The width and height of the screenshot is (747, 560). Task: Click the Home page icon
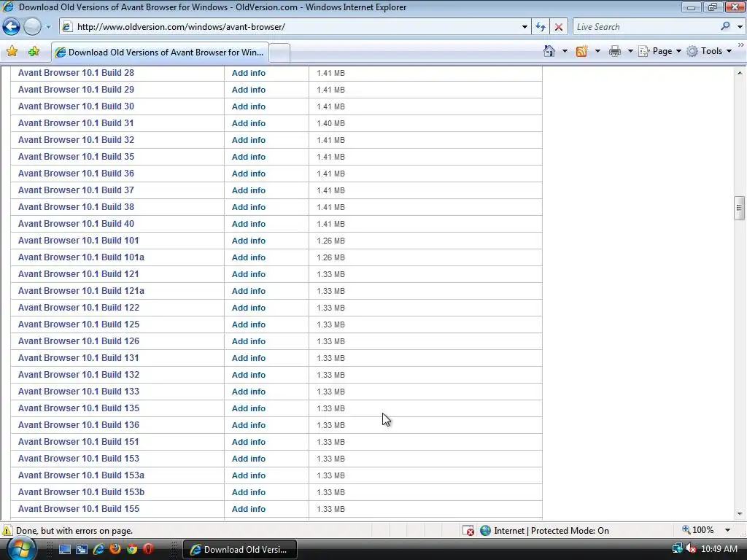[549, 51]
